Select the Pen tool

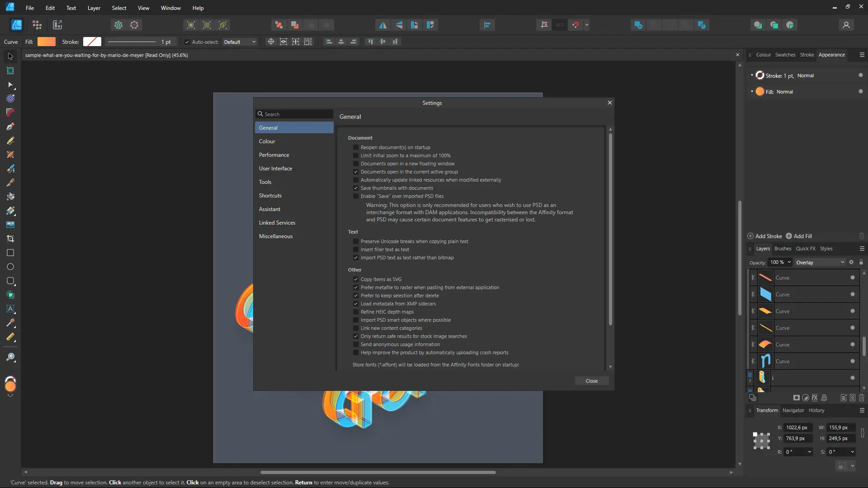(x=10, y=127)
